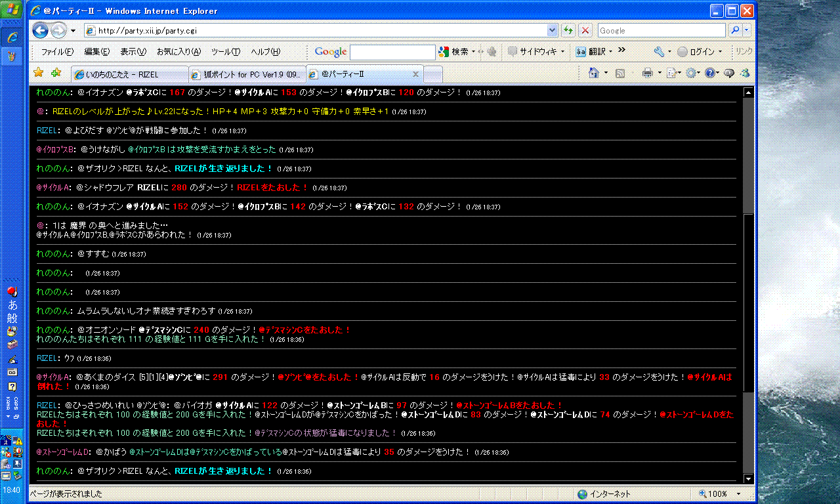This screenshot has height=504, width=840.
Task: Open Favorites Center via the star icon
Action: point(39,73)
